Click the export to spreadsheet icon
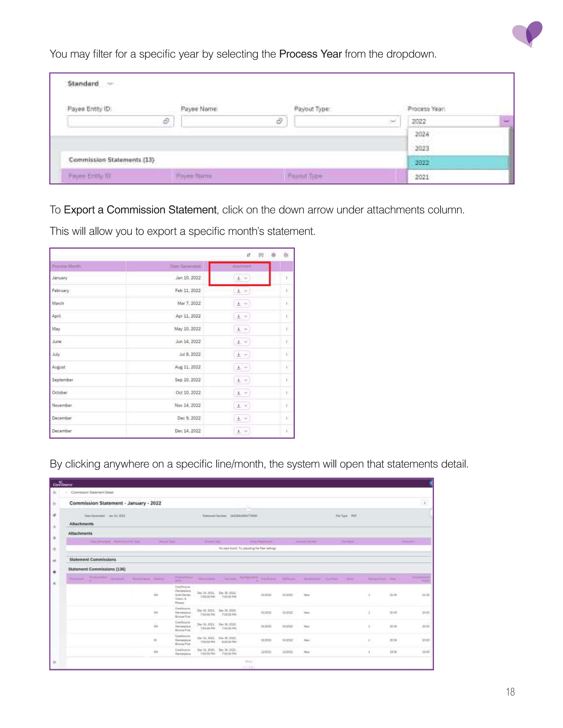Screen dimensions: 563x728 [286, 255]
